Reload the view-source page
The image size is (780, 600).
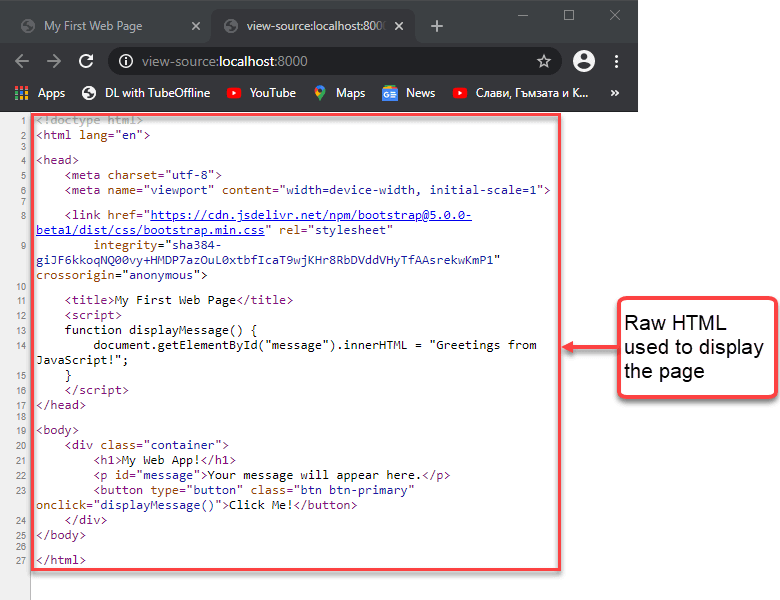(x=86, y=61)
